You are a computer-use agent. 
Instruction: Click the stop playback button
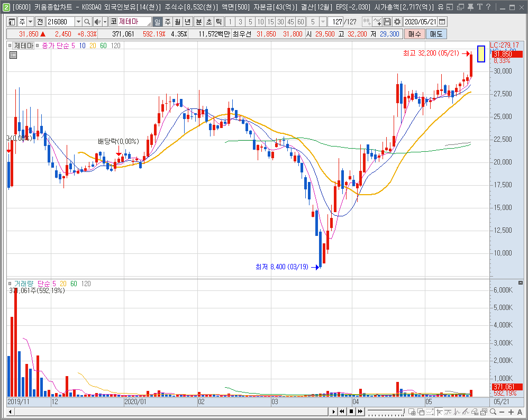[351, 412]
